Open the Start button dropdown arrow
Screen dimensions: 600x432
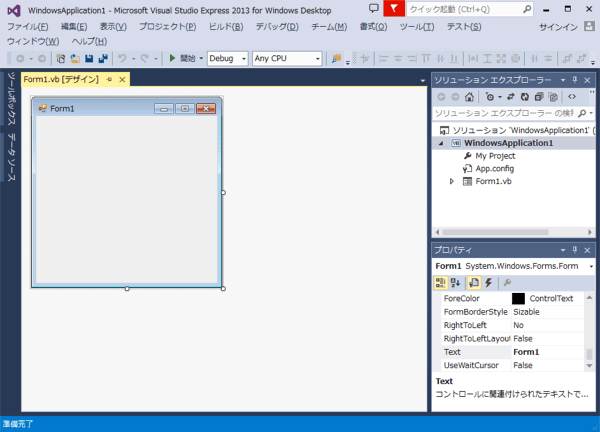(x=201, y=59)
